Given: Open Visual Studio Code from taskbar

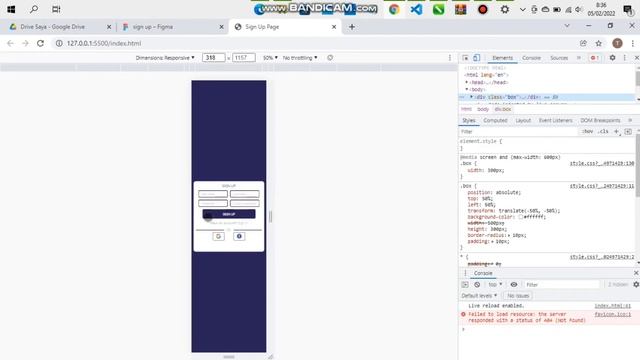Looking at the screenshot, I should [x=416, y=9].
